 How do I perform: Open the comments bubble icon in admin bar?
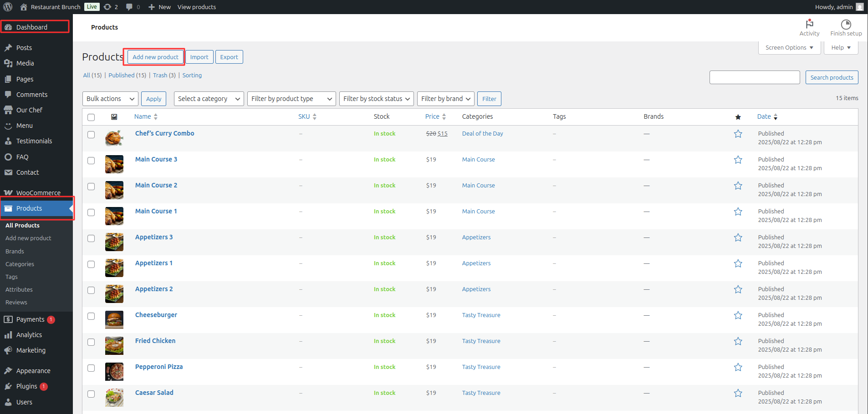(129, 7)
